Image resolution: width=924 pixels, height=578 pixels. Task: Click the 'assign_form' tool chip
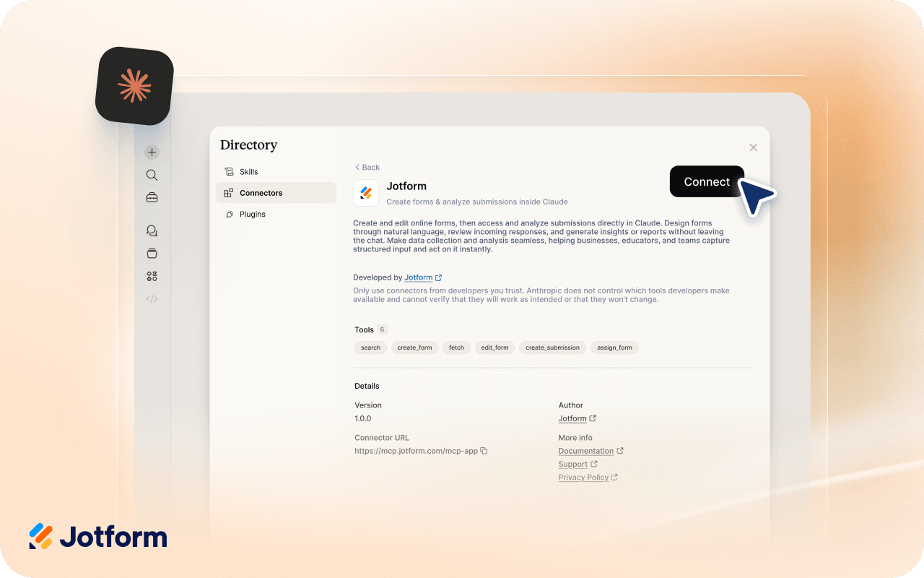coord(614,348)
